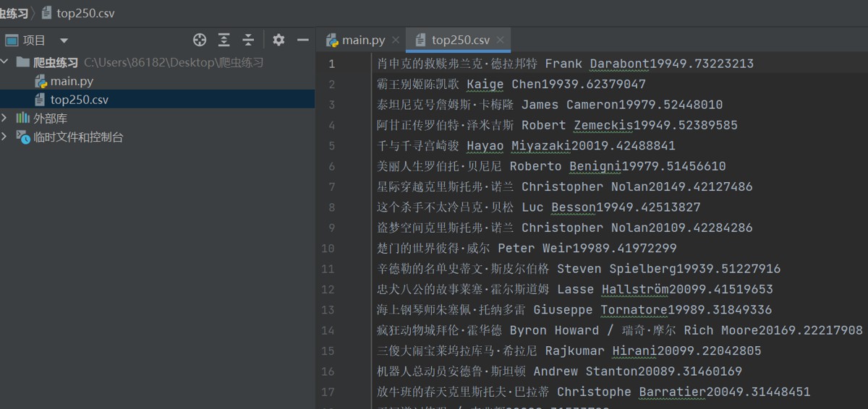
Task: Select top250.csv in the project tree
Action: pyautogui.click(x=80, y=100)
